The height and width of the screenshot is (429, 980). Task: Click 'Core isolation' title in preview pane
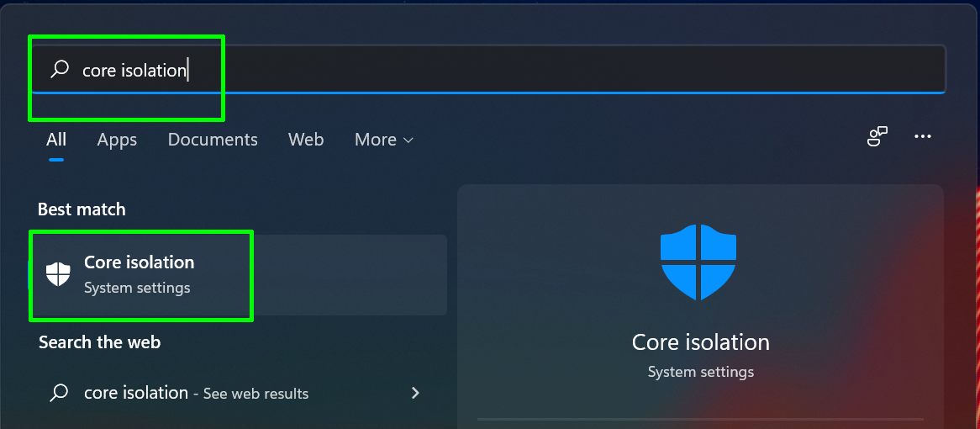pyautogui.click(x=701, y=342)
